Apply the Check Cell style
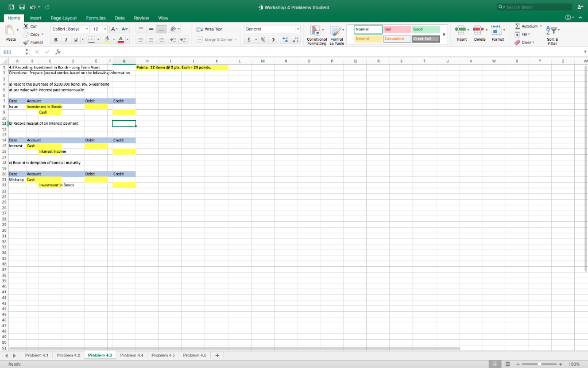Screen dimensions: 588x368 [x=425, y=39]
